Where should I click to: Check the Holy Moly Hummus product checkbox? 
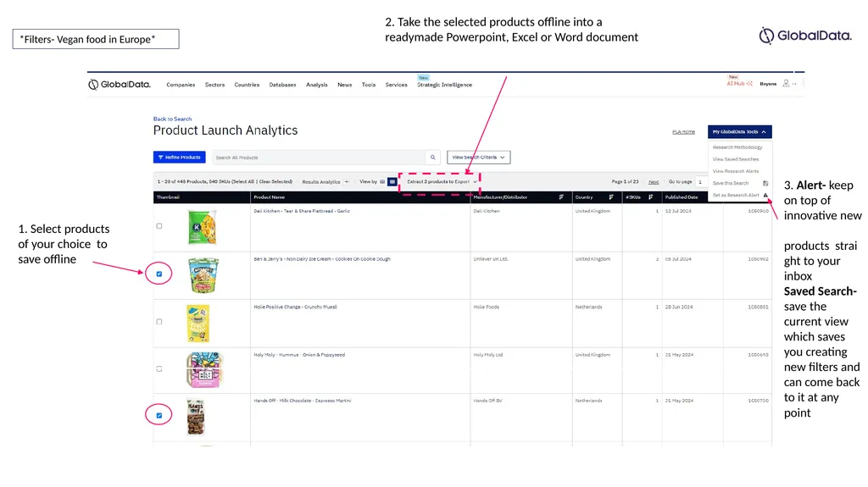pyautogui.click(x=159, y=368)
